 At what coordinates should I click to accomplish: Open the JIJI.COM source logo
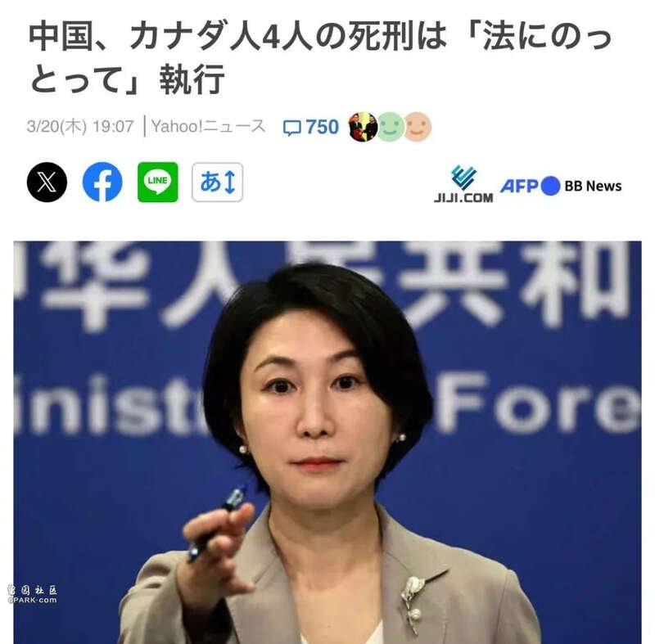tap(463, 184)
